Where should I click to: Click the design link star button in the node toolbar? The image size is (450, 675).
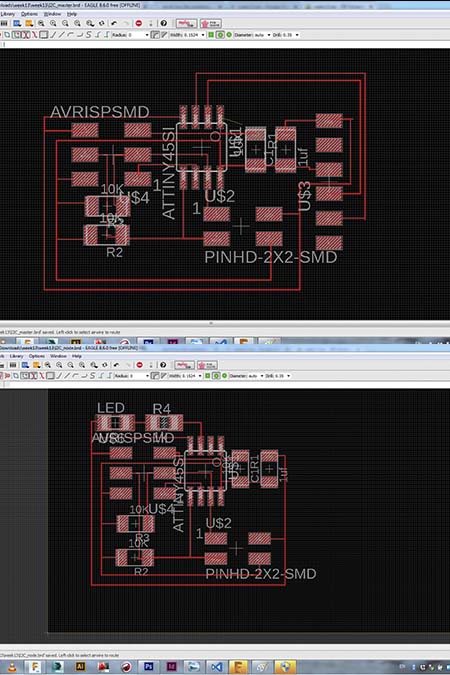207,365
